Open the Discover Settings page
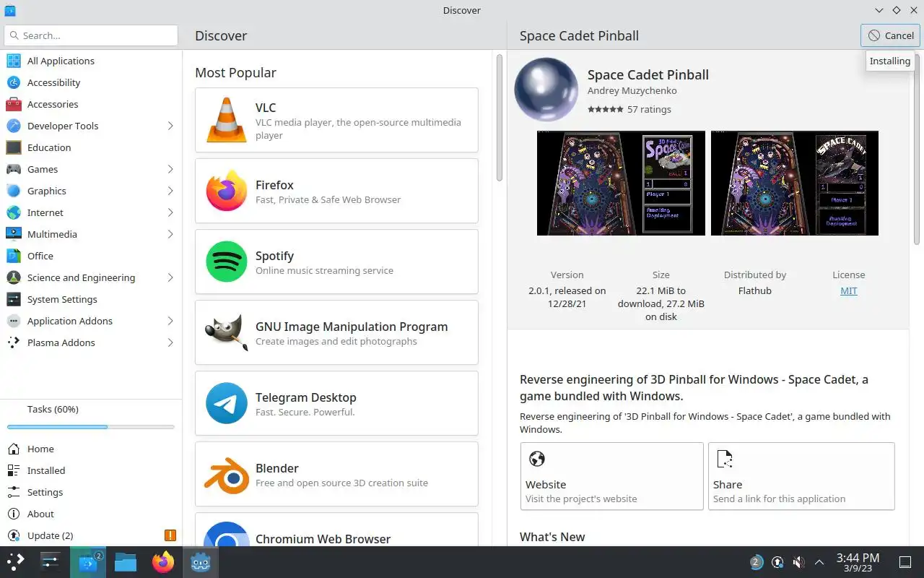 (91, 492)
